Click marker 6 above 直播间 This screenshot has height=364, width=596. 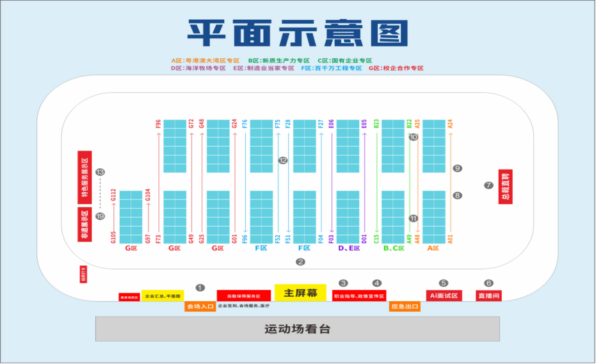pos(488,283)
